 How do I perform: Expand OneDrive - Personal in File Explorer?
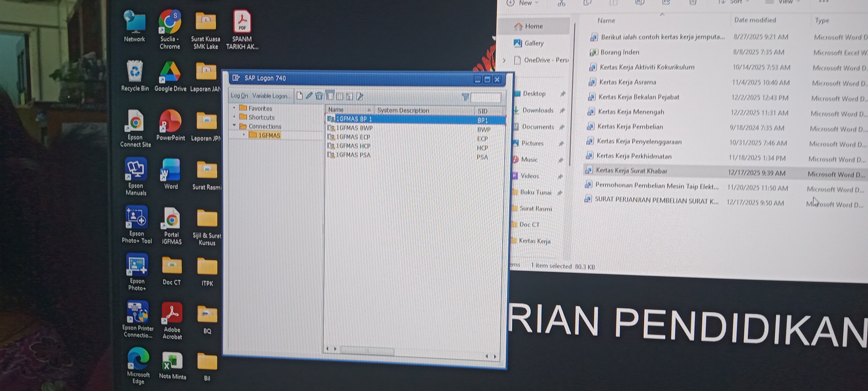[505, 60]
